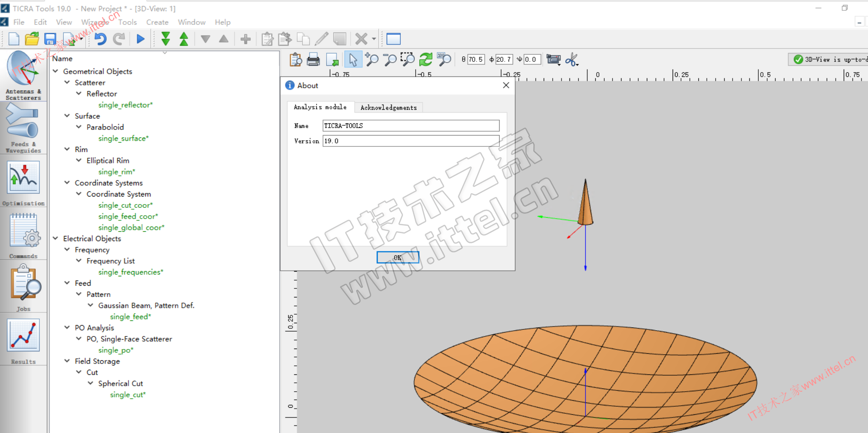Click the blue Run play button

(x=140, y=39)
